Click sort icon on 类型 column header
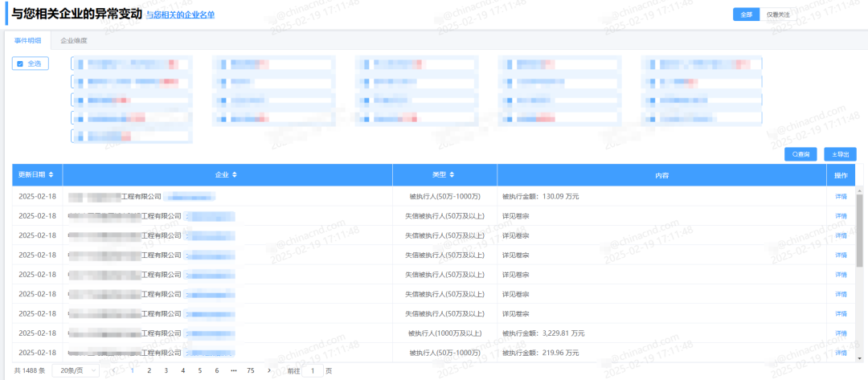The image size is (868, 380). pyautogui.click(x=452, y=174)
